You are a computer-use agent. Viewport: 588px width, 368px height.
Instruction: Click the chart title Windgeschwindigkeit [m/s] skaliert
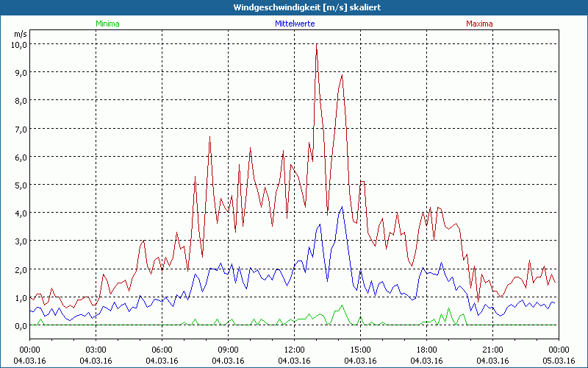[306, 7]
